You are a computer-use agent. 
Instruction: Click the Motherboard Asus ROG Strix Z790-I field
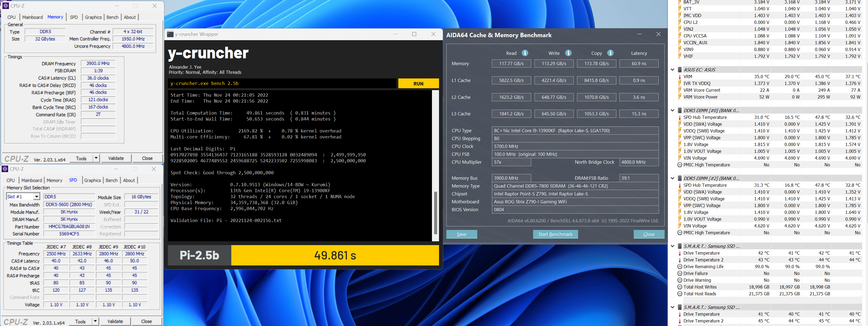click(x=575, y=202)
